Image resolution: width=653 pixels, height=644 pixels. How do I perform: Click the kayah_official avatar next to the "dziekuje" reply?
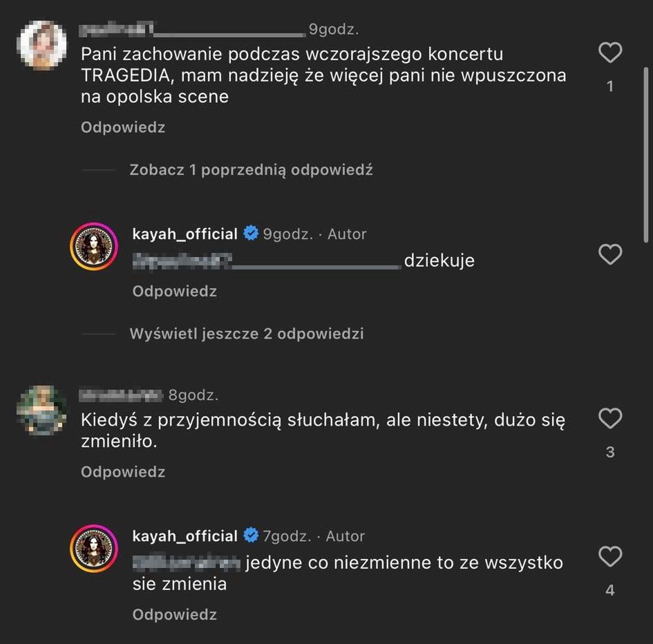(x=94, y=247)
